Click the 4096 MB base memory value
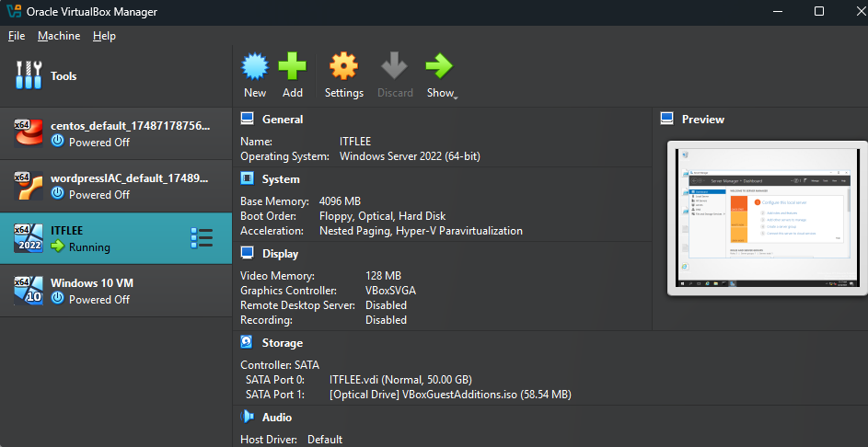The height and width of the screenshot is (447, 868). tap(340, 201)
